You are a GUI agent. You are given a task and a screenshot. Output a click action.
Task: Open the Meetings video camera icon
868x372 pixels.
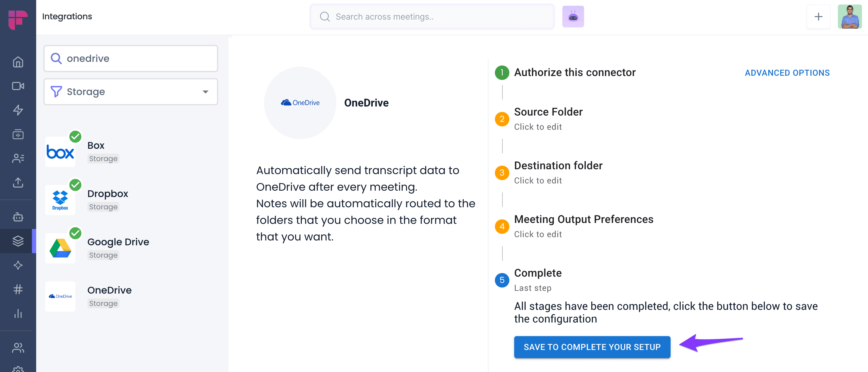pyautogui.click(x=18, y=86)
